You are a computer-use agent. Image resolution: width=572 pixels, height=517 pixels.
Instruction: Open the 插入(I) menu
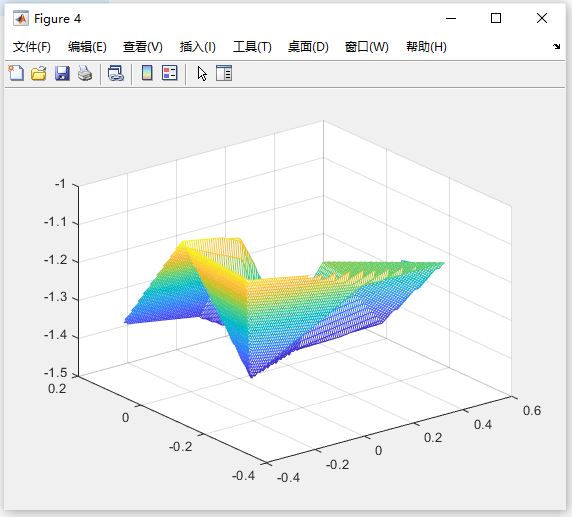(x=198, y=47)
